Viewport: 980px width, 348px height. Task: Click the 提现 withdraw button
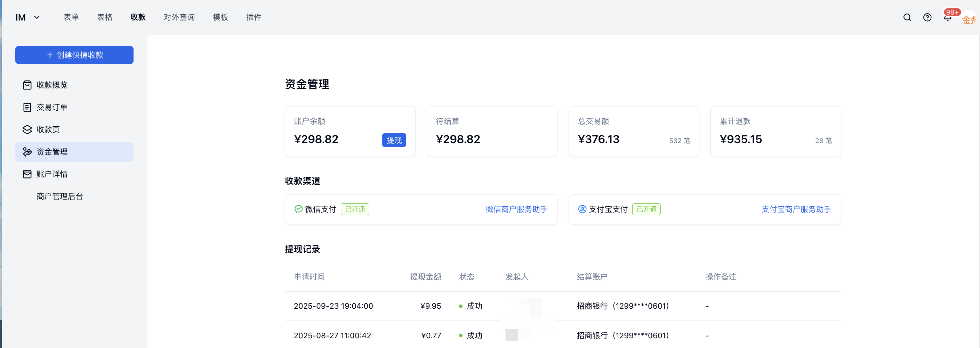point(394,140)
